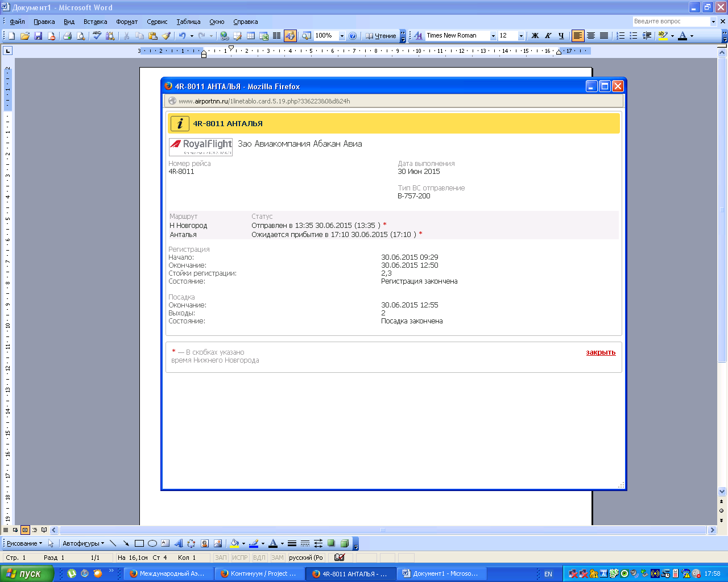Expand the undo history arrow

[x=192, y=36]
